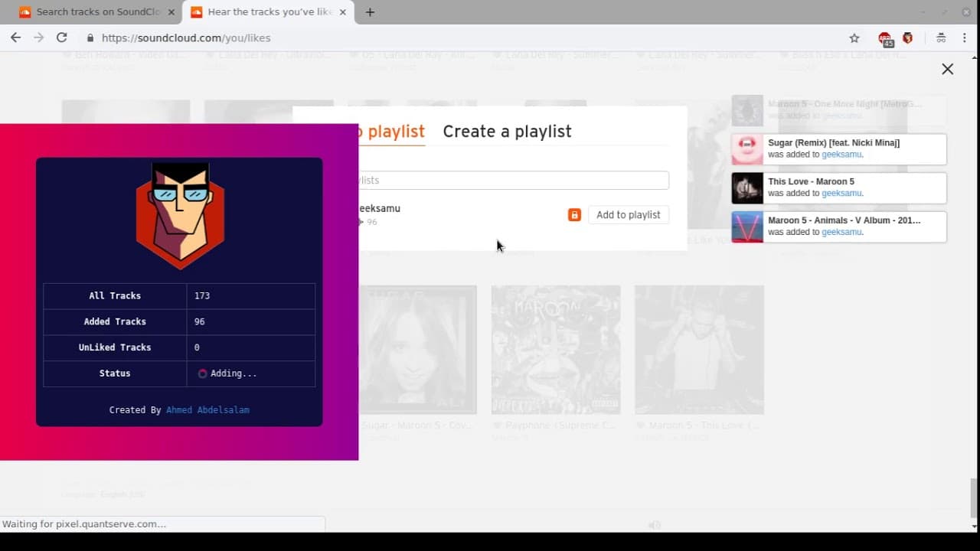
Task: Click the One More Night notification thumbnail
Action: 747,110
